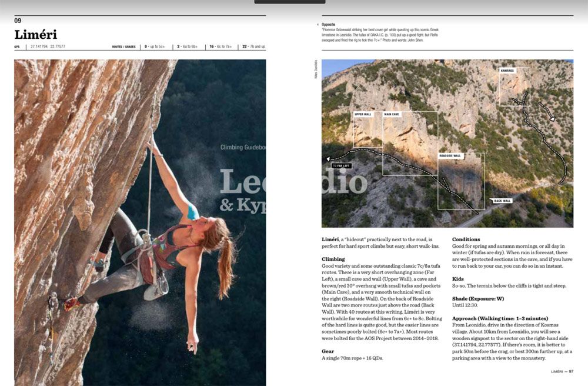Select the UPPER WALL label
588x386 pixels.
pos(363,114)
